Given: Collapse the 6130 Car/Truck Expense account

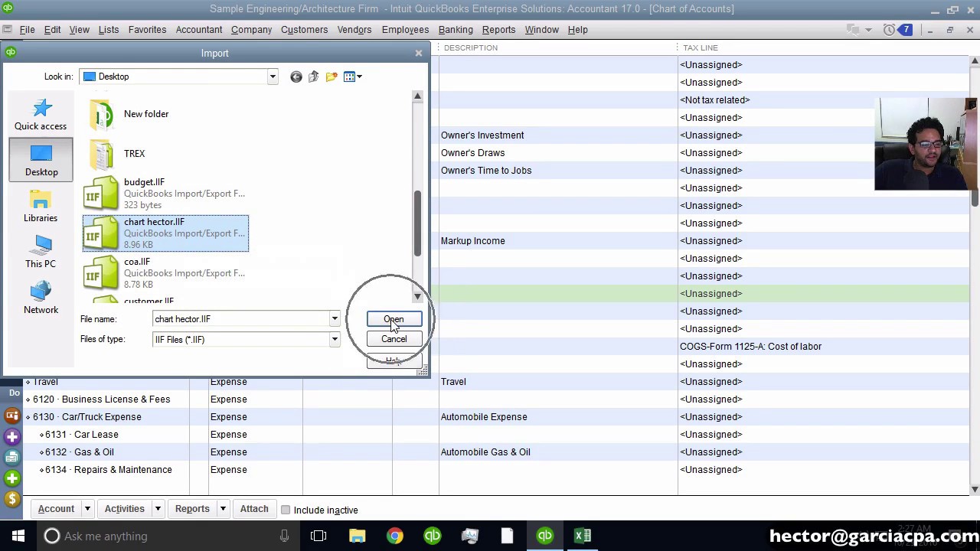Looking at the screenshot, I should (28, 417).
